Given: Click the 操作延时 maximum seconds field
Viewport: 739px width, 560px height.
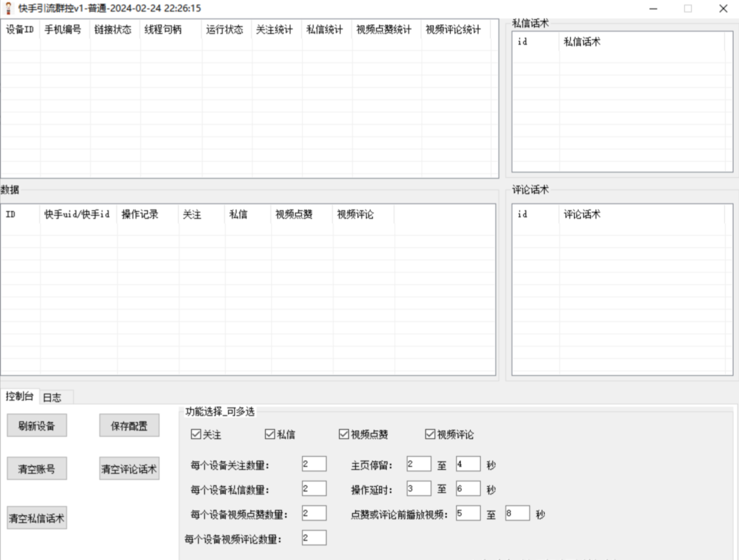Looking at the screenshot, I should pyautogui.click(x=468, y=488).
